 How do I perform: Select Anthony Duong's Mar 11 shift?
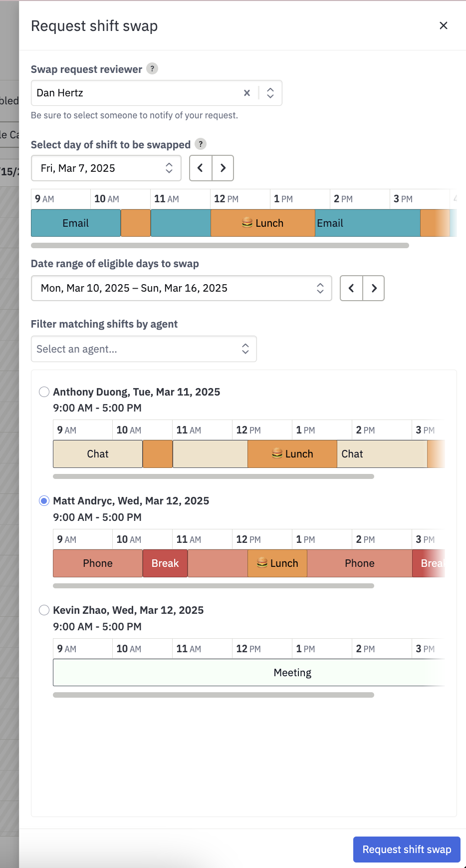click(x=44, y=392)
